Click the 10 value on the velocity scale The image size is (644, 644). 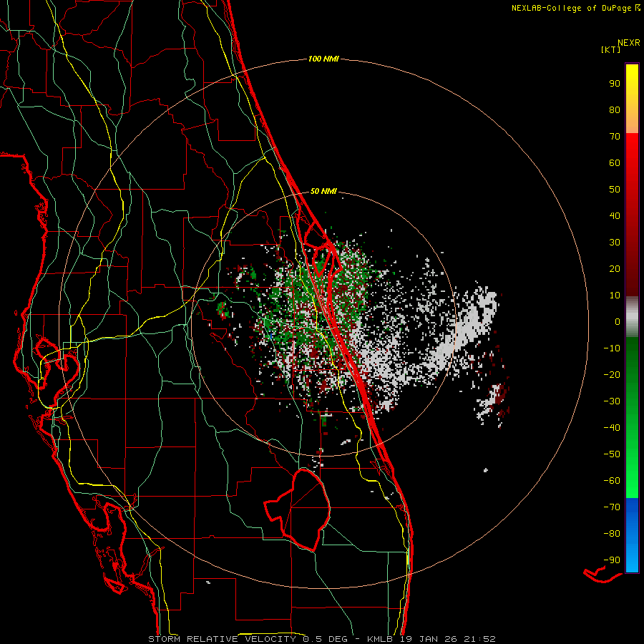615,296
